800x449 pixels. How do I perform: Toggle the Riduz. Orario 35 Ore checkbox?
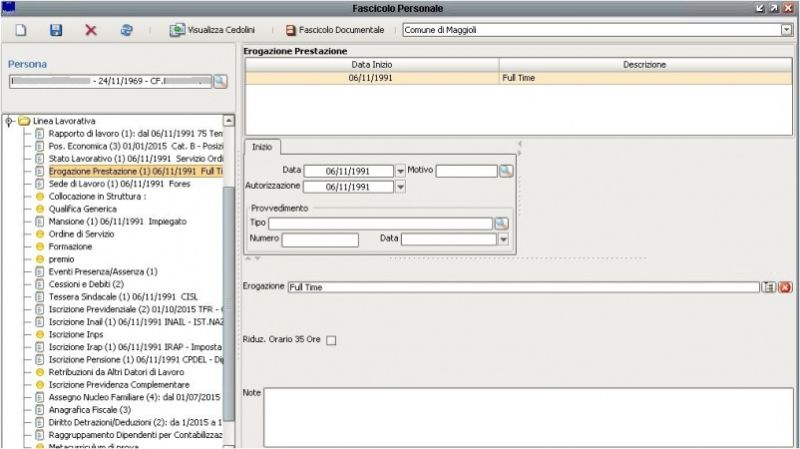pos(332,340)
